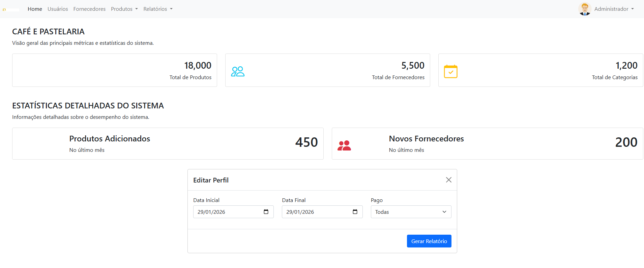Expand the Produtos dropdown menu
The width and height of the screenshot is (644, 268).
point(124,9)
